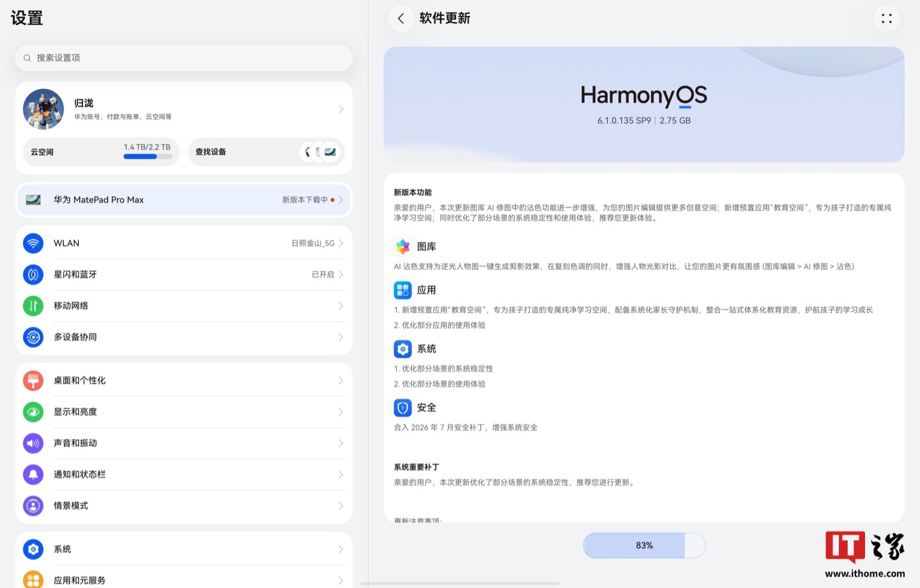Click the red dot beside 新版本下载中
The width and height of the screenshot is (920, 588).
pos(332,200)
